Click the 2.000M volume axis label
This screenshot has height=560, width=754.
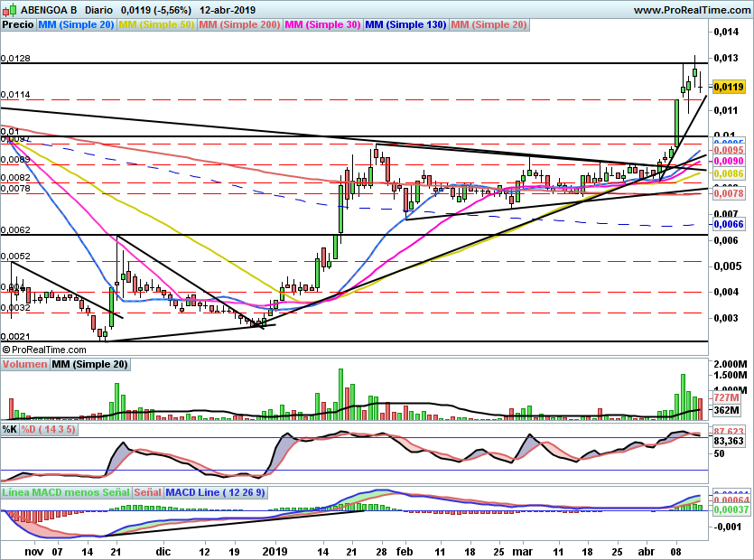pos(730,364)
